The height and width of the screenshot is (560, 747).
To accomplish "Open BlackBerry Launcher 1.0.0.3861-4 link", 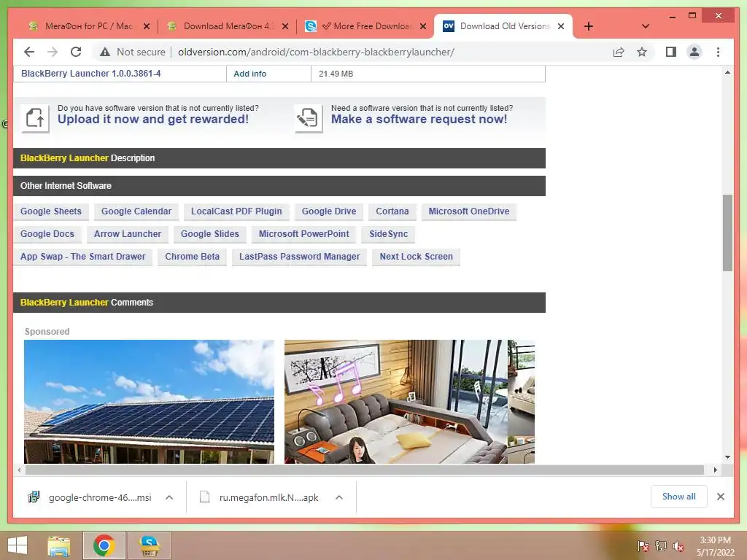I will coord(90,74).
